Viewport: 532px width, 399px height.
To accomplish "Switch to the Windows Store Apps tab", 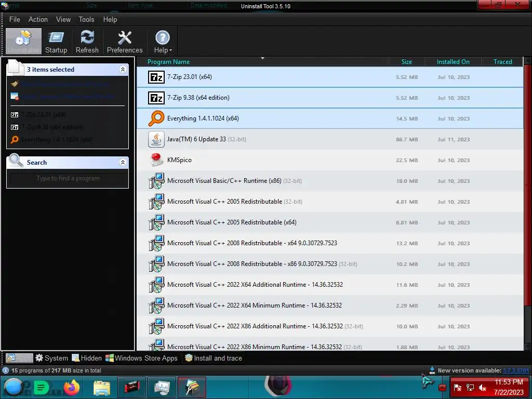I will [141, 358].
